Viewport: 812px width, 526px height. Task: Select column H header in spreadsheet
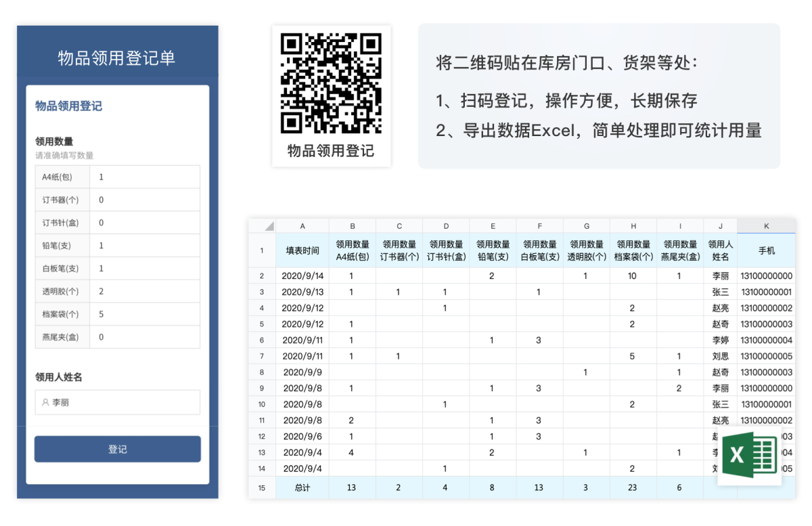pos(633,226)
